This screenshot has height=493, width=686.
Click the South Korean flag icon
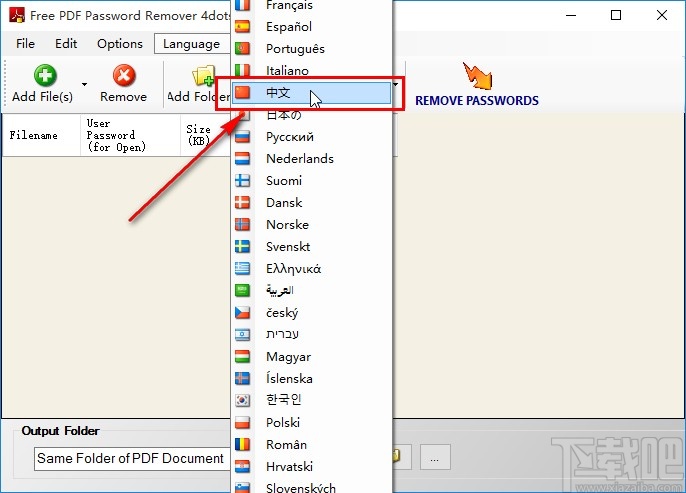(242, 400)
